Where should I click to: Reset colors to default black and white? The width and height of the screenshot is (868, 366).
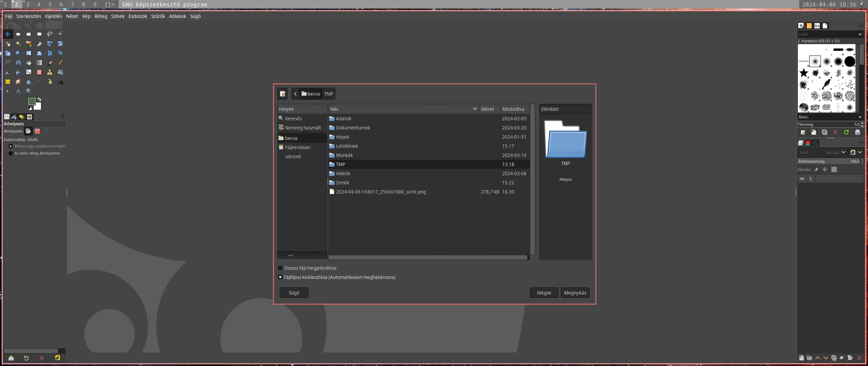[x=30, y=108]
